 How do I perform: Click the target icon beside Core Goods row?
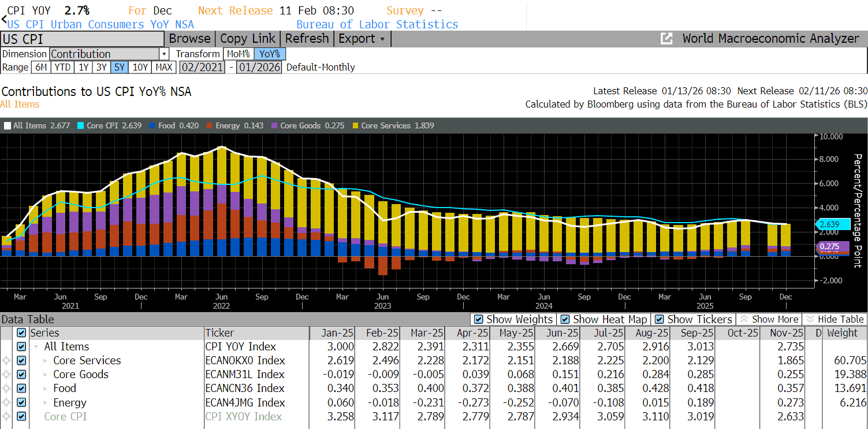tap(7, 375)
